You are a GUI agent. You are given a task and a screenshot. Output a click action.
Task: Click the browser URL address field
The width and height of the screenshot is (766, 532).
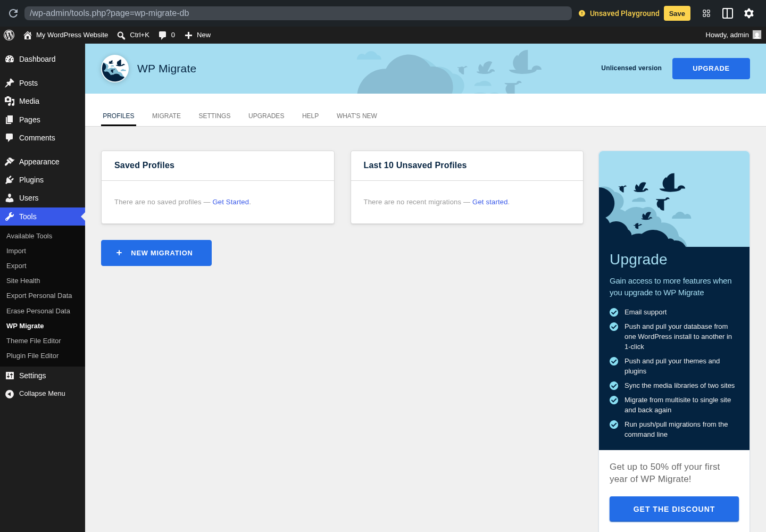298,13
